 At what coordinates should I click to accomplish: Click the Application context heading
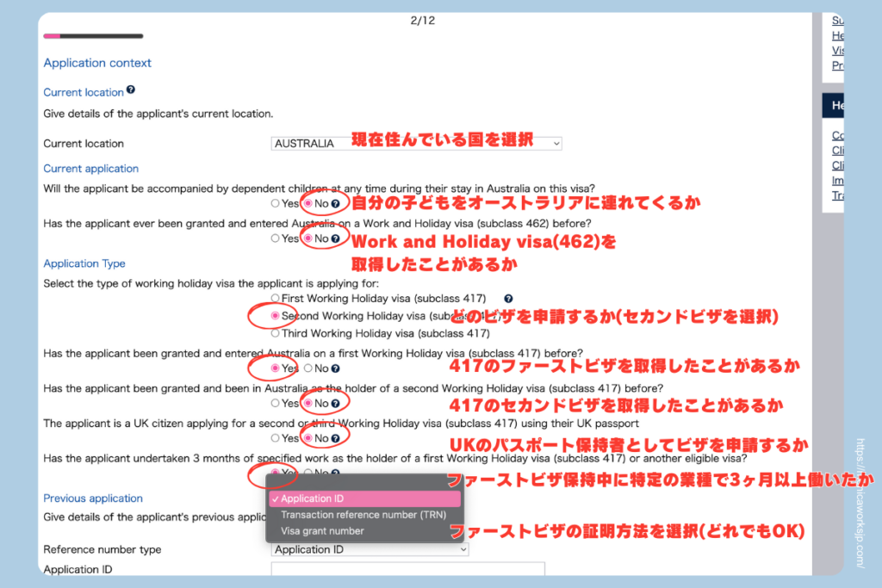click(x=97, y=63)
